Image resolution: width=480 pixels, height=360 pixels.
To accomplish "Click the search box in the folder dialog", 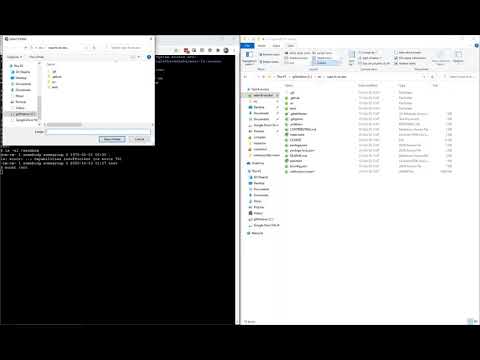I will [x=127, y=48].
